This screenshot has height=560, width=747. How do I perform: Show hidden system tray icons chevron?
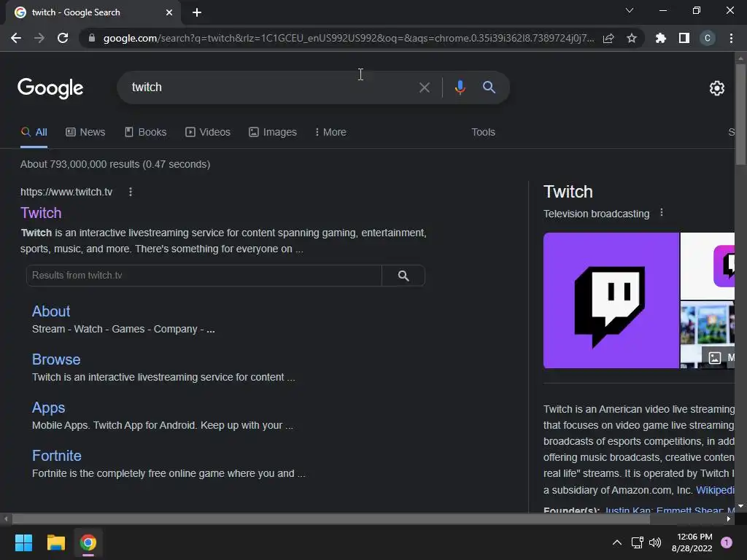(617, 542)
